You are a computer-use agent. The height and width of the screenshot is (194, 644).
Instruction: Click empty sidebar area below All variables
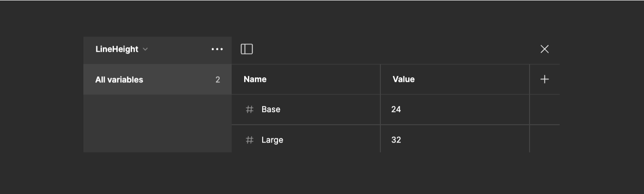coord(158,124)
